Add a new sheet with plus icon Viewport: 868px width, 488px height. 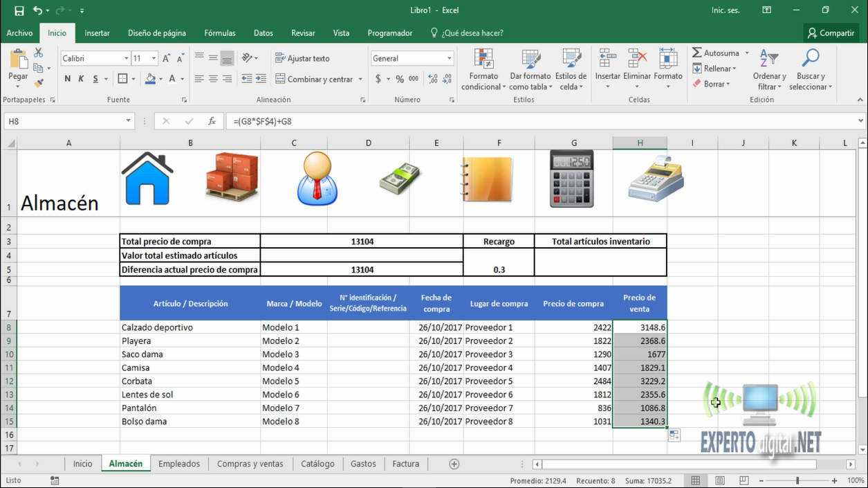pos(454,464)
